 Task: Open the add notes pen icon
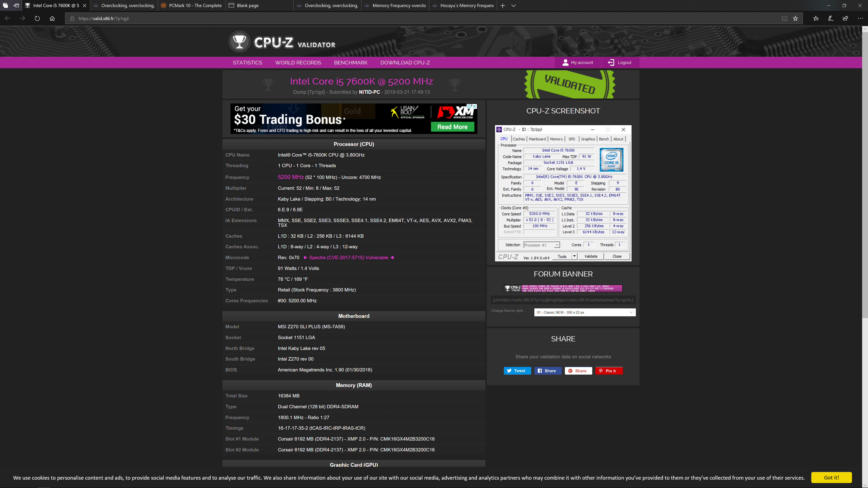coord(831,19)
